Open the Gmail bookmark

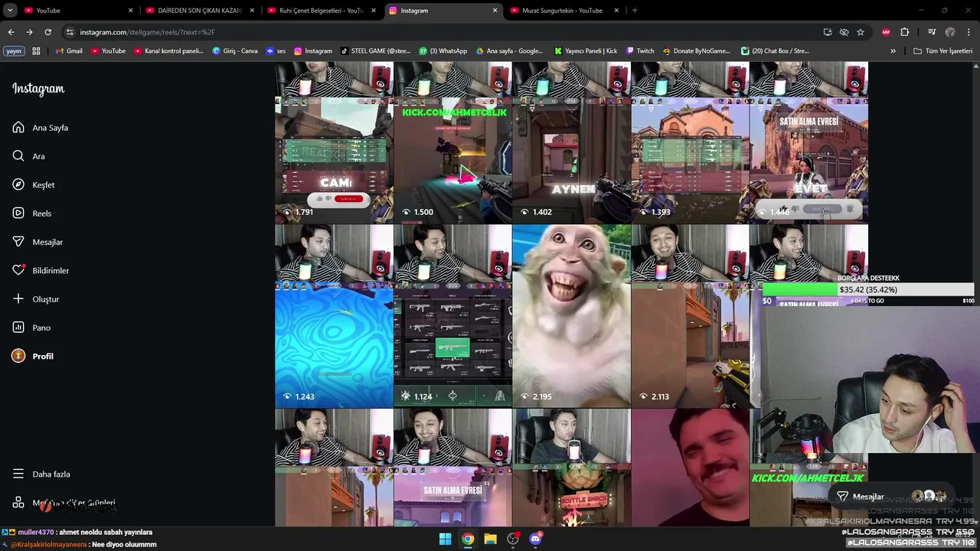coord(69,51)
